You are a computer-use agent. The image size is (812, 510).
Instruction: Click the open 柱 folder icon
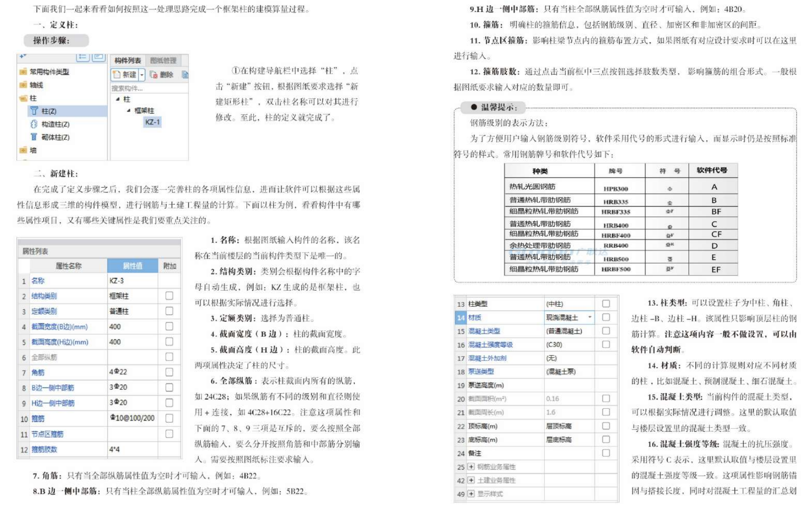coord(23,98)
